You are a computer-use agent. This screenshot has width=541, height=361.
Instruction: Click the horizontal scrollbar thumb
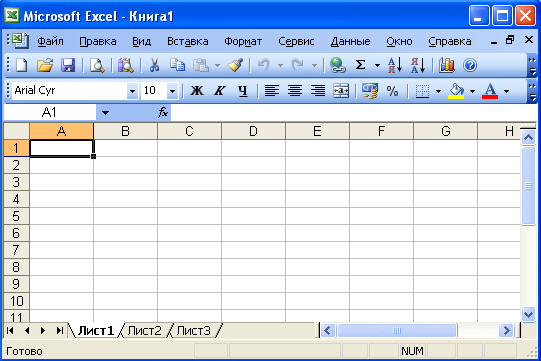(x=397, y=331)
